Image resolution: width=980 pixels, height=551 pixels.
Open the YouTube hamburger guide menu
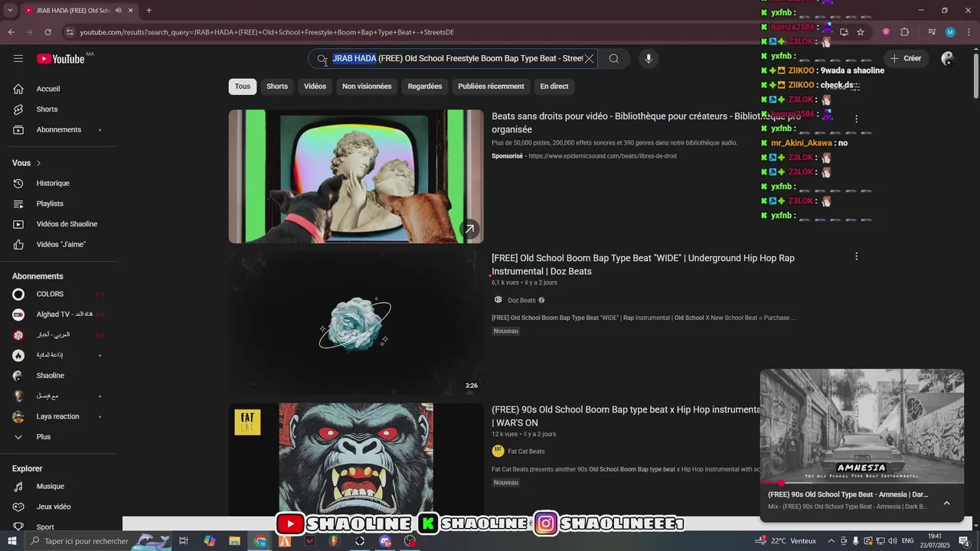18,59
